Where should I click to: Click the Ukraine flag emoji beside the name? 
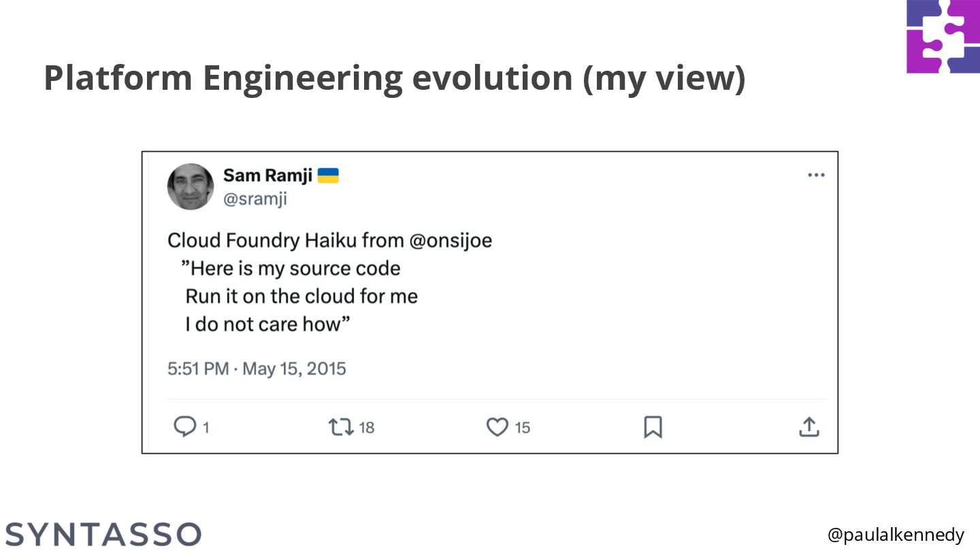pos(328,176)
